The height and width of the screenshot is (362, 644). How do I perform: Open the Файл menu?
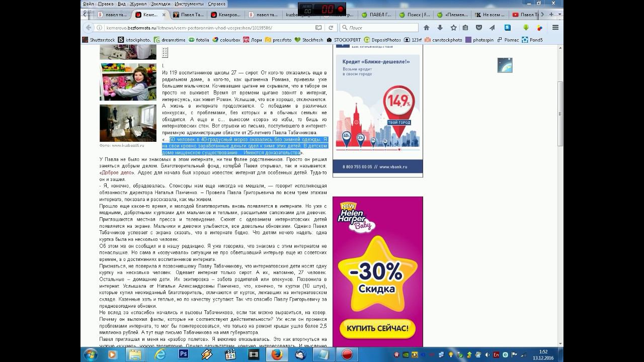(x=89, y=4)
